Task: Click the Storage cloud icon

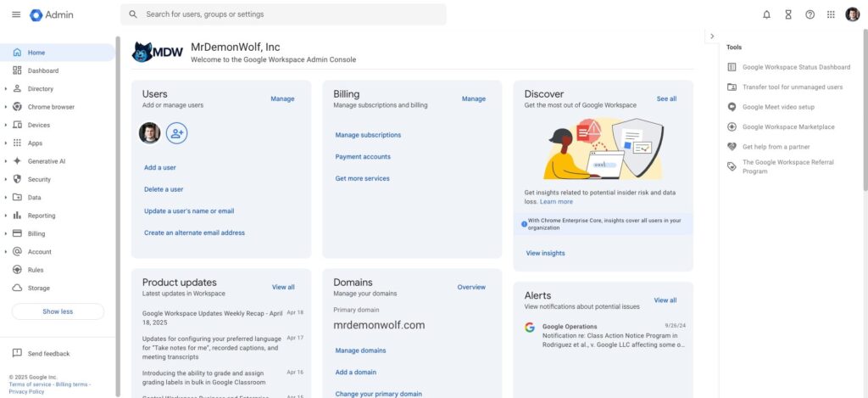Action: 17,288
